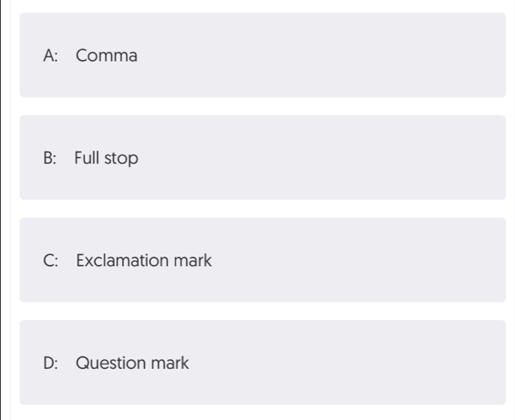Viewport: 515px width, 420px height.
Task: Select answer option D: Question mark
Action: (x=263, y=362)
